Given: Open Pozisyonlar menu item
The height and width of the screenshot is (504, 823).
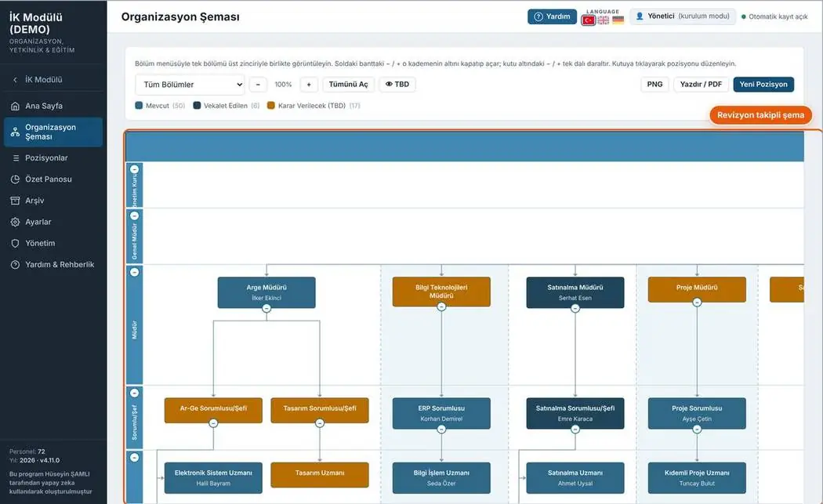Looking at the screenshot, I should tap(53, 158).
